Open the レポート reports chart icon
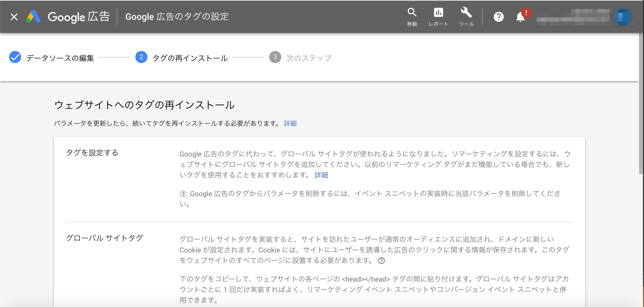The width and height of the screenshot is (644, 307). (x=438, y=13)
